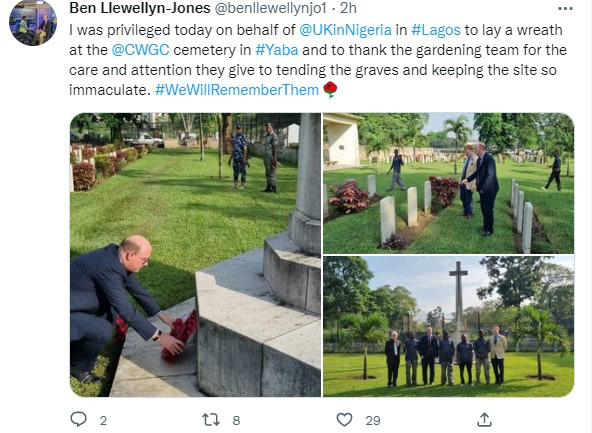Like the tweet with heart icon
The width and height of the screenshot is (592, 433).
point(344,420)
